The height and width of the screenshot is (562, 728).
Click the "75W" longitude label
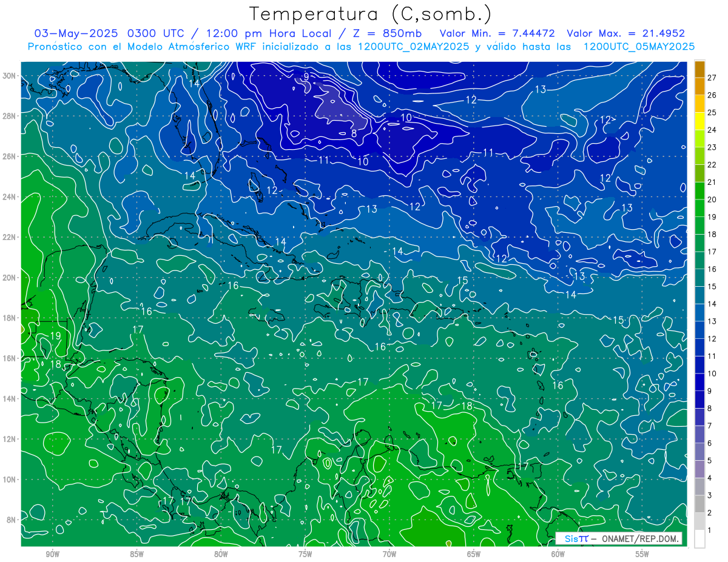tap(305, 554)
